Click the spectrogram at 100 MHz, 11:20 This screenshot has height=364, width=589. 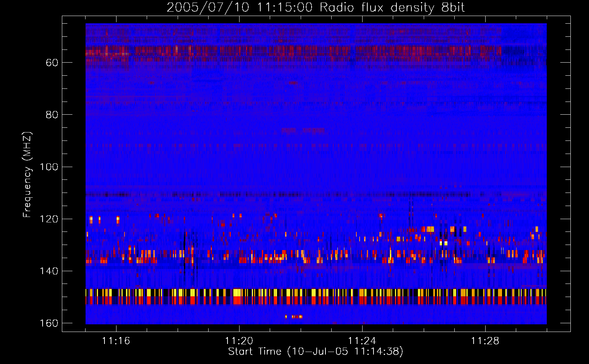coord(239,167)
